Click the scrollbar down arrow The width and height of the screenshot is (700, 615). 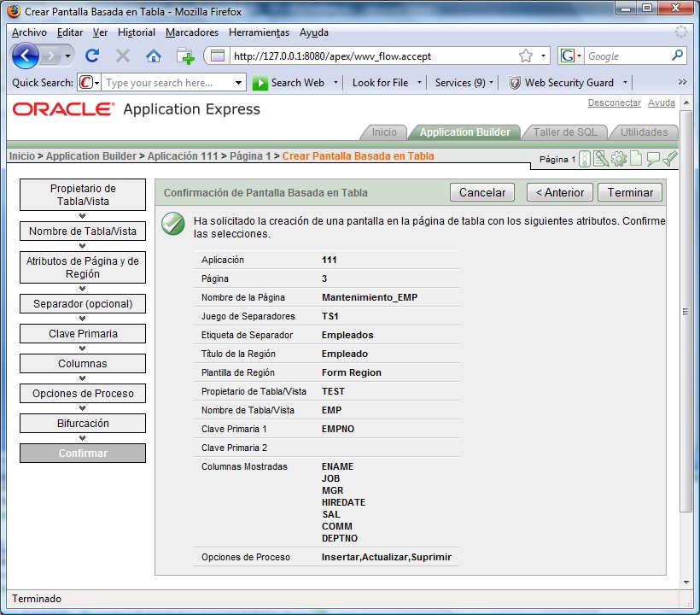[x=685, y=582]
